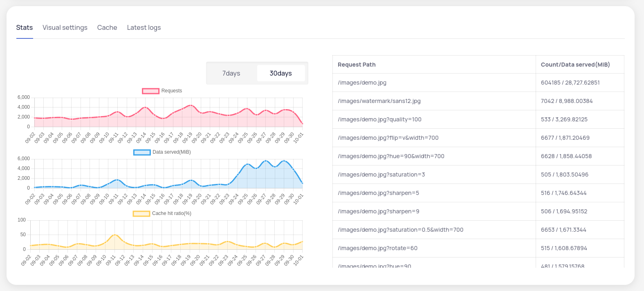Go to the Cache tab
644x291 pixels.
(x=107, y=27)
